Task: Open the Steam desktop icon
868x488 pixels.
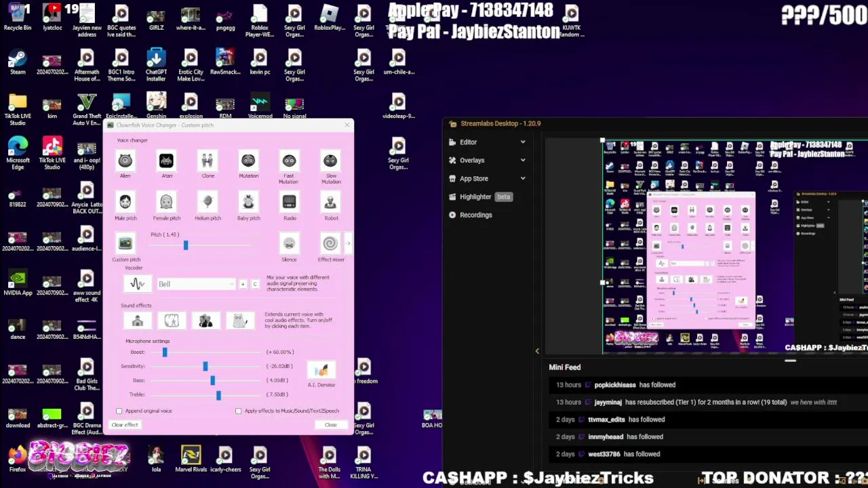Action: tap(18, 62)
